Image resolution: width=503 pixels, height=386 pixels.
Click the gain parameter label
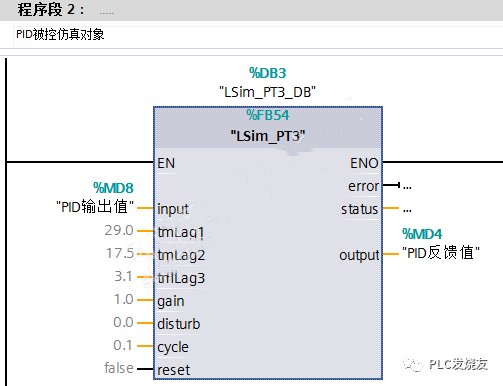coord(171,301)
